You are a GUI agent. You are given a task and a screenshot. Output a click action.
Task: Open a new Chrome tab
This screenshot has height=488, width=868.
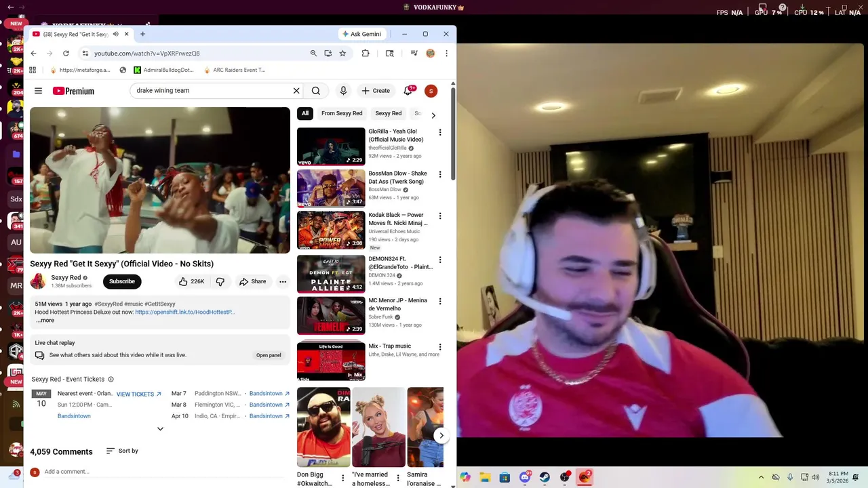(x=142, y=34)
